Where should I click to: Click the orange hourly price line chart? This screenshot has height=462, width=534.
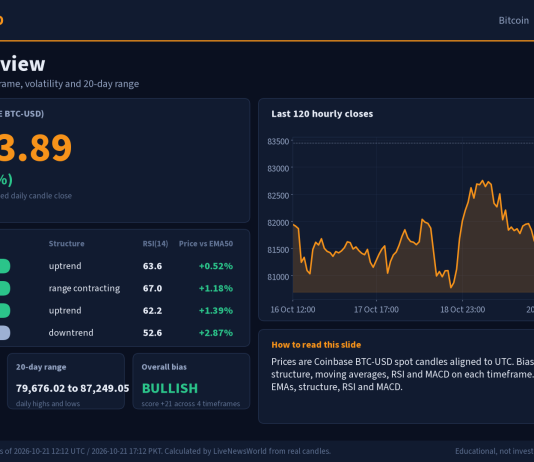(413, 236)
